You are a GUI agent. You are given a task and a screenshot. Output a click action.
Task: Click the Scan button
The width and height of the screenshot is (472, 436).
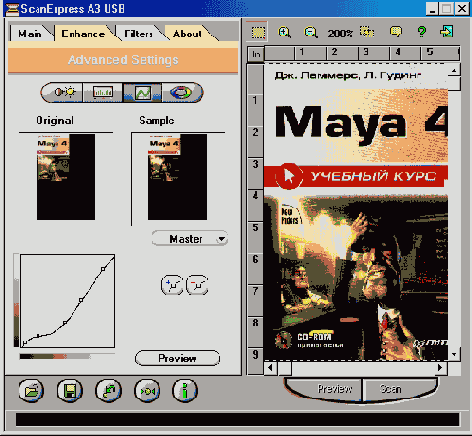click(x=390, y=389)
